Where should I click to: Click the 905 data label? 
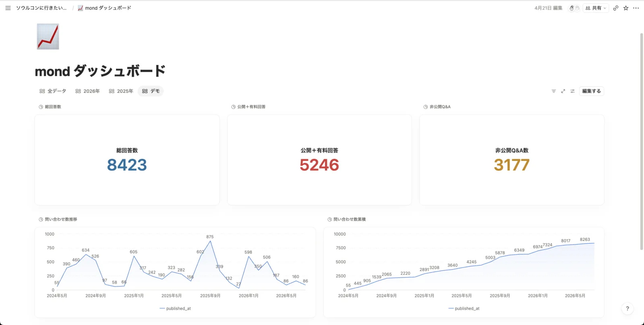pyautogui.click(x=367, y=281)
